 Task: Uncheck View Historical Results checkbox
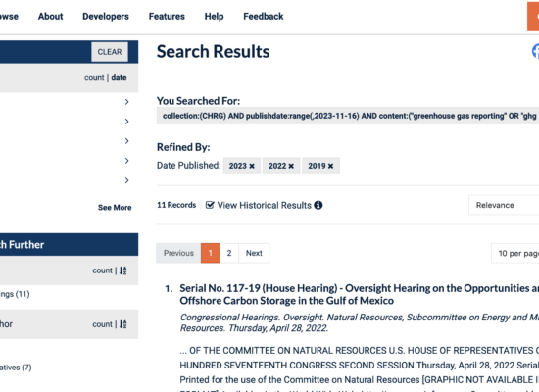[x=210, y=205]
